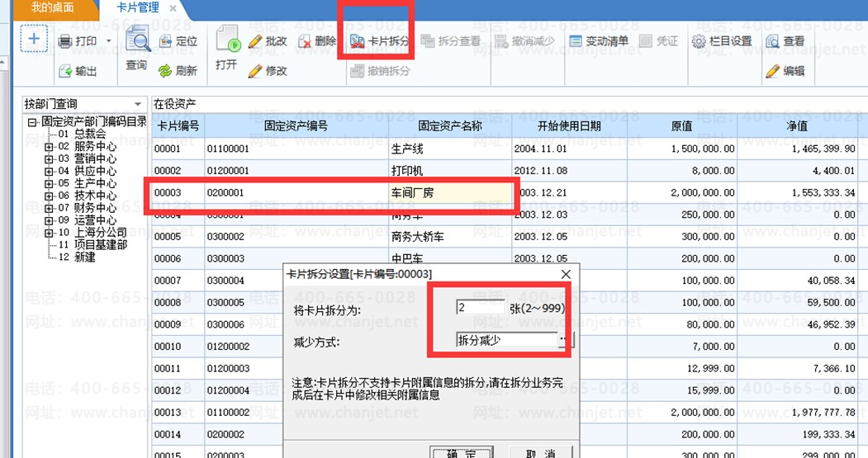Screen dimensions: 868x458
Task: Click the plus add-new icon button
Action: coord(34,39)
